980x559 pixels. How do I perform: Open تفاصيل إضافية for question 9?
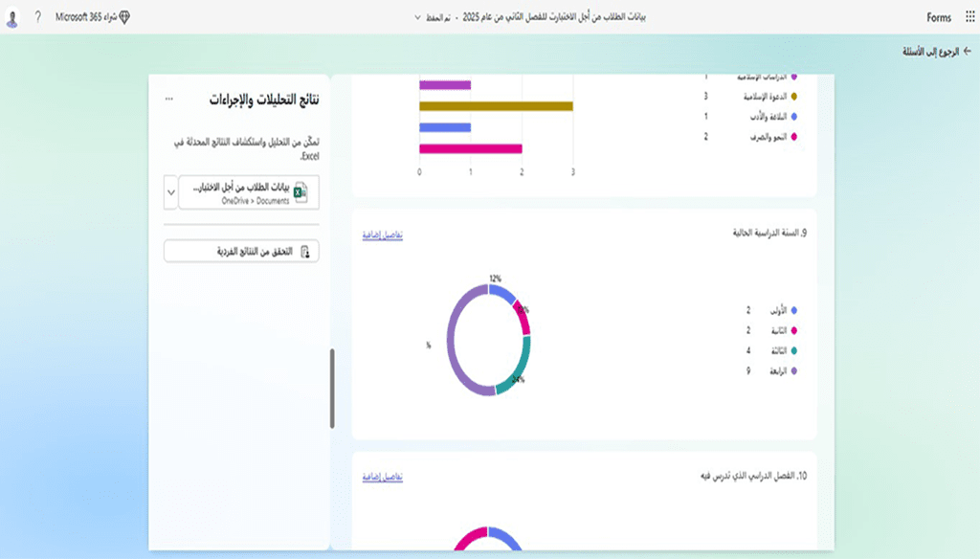(x=383, y=235)
